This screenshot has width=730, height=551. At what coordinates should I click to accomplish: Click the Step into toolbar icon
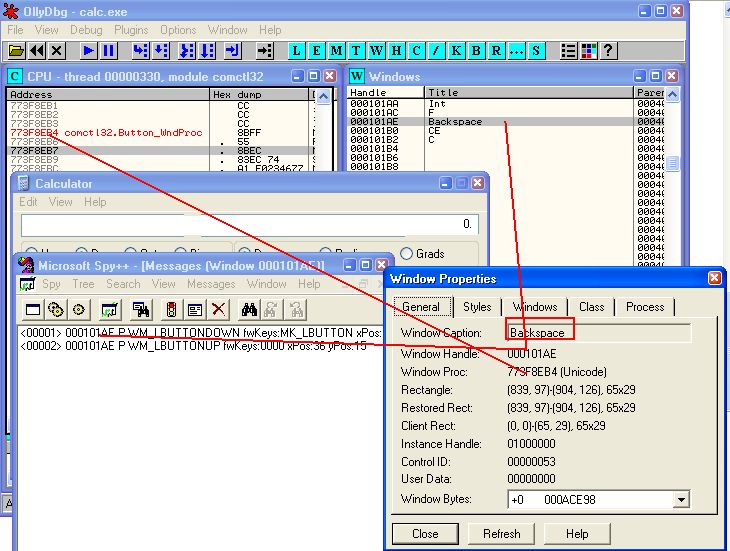coord(140,50)
